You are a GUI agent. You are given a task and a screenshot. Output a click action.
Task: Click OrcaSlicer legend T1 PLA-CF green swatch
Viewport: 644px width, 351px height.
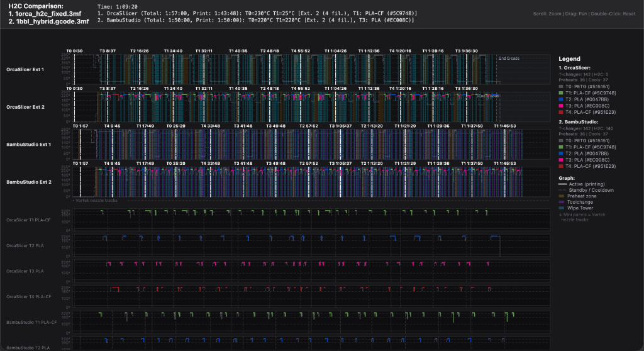561,93
